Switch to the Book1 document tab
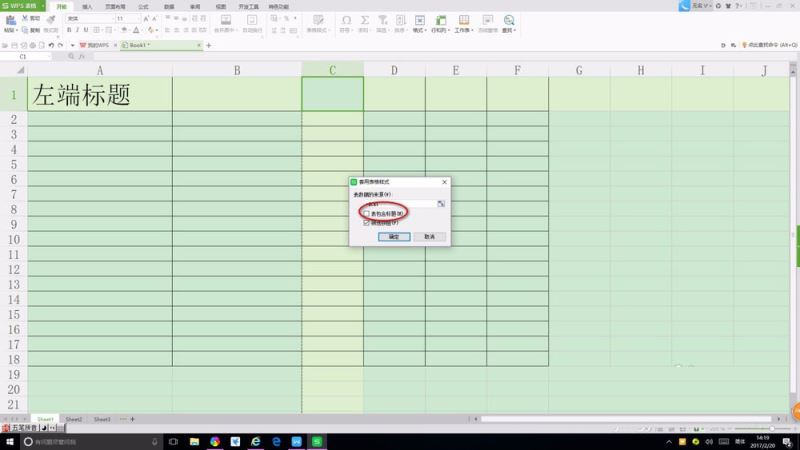 pos(161,45)
